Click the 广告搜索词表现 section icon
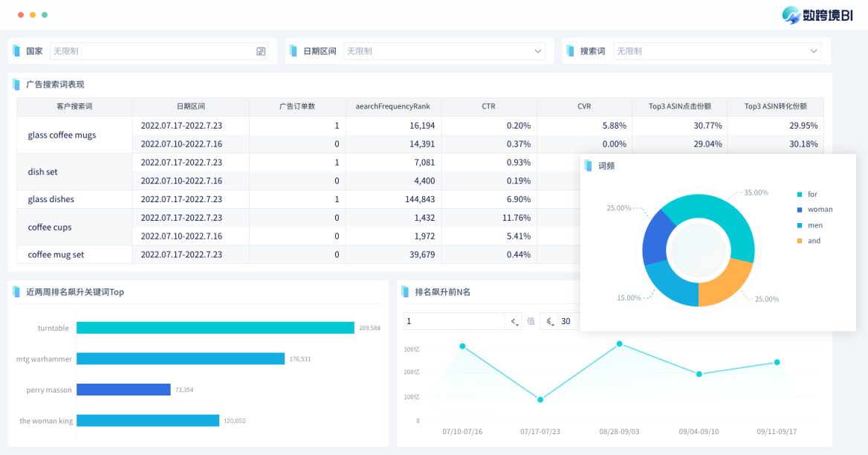 16,85
